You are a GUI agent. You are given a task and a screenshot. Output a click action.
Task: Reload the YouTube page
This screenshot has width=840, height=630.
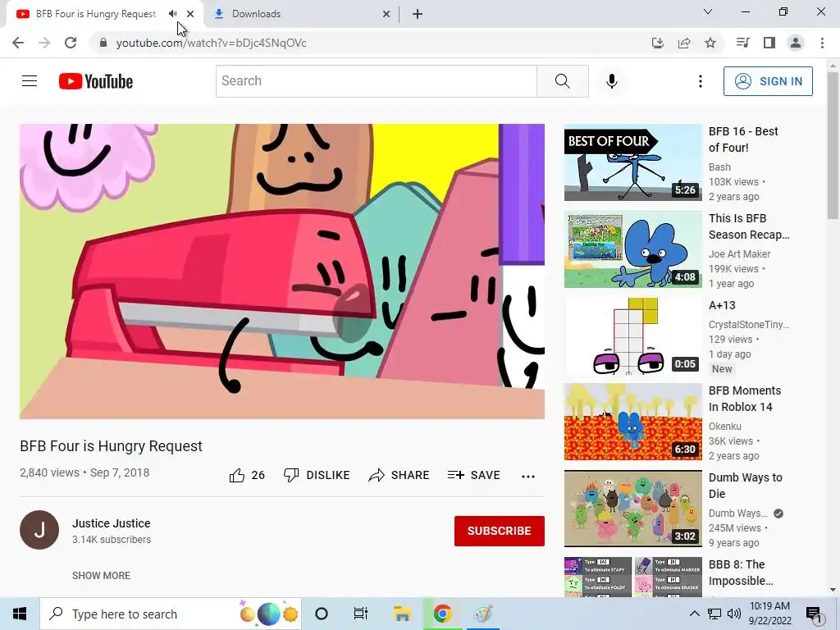coord(71,43)
